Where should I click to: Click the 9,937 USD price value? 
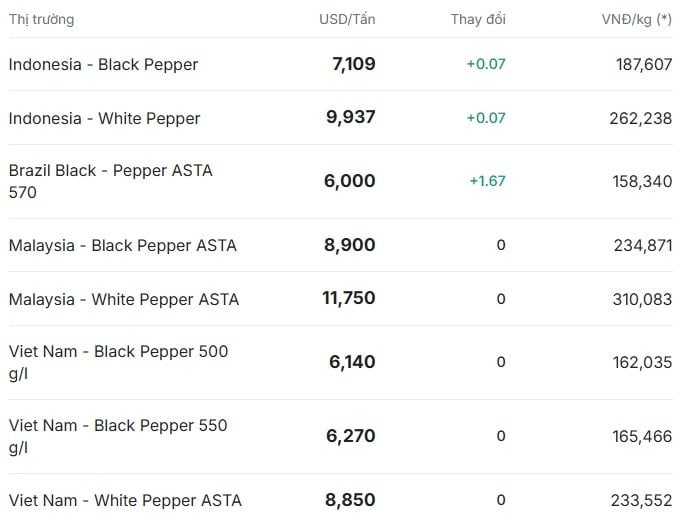[351, 117]
